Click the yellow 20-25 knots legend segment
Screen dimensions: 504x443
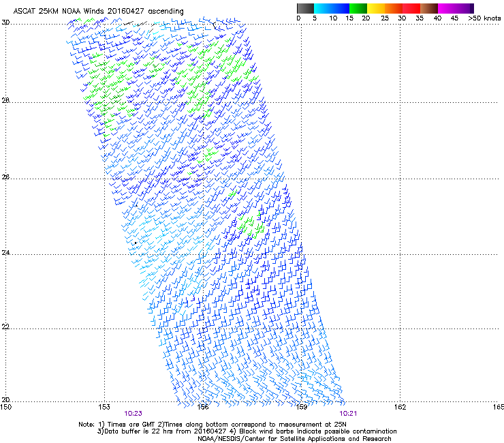point(376,8)
